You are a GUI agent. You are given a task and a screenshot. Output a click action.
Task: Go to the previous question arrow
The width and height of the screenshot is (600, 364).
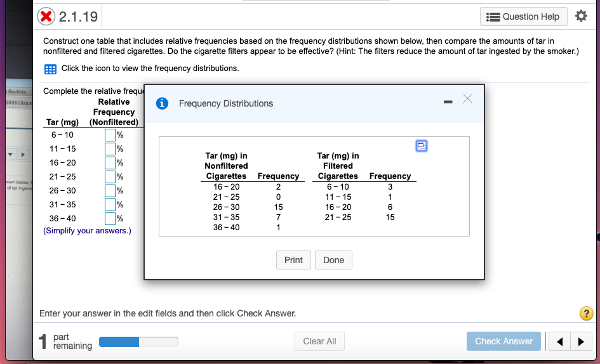coord(559,341)
